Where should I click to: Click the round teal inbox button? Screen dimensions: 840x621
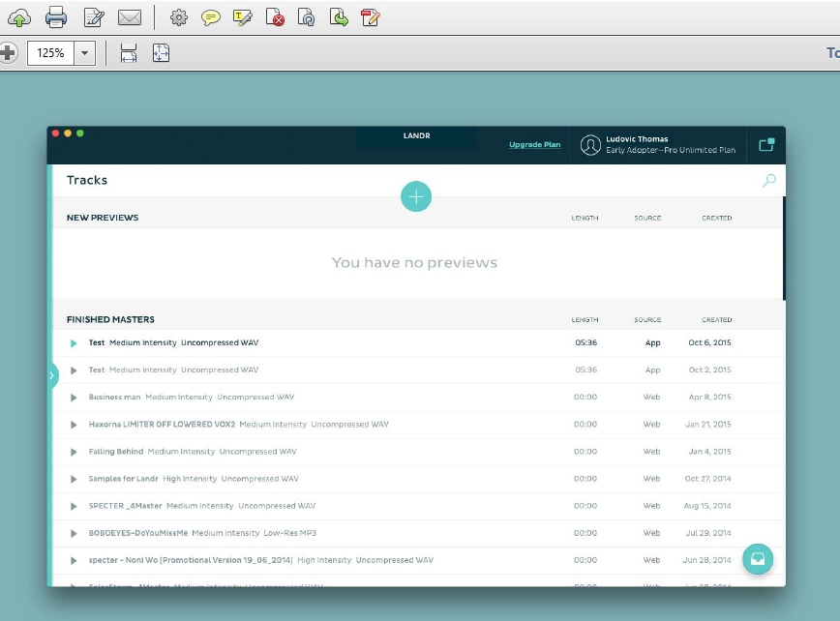[x=758, y=559]
